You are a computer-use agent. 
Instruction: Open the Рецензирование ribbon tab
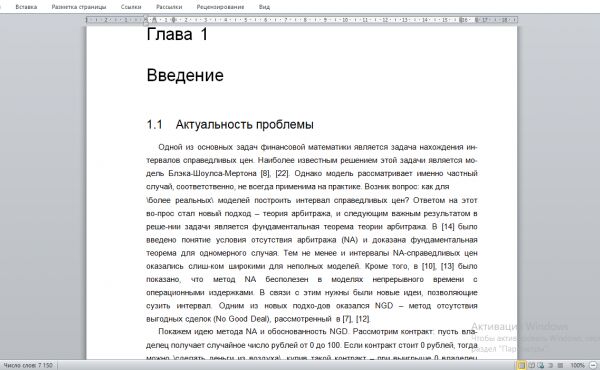220,7
